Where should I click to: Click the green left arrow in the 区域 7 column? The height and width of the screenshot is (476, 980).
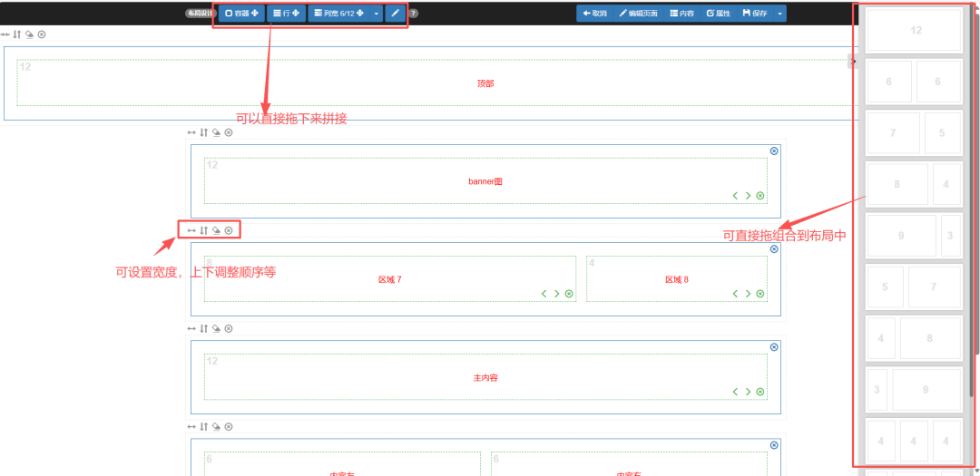[x=544, y=294]
